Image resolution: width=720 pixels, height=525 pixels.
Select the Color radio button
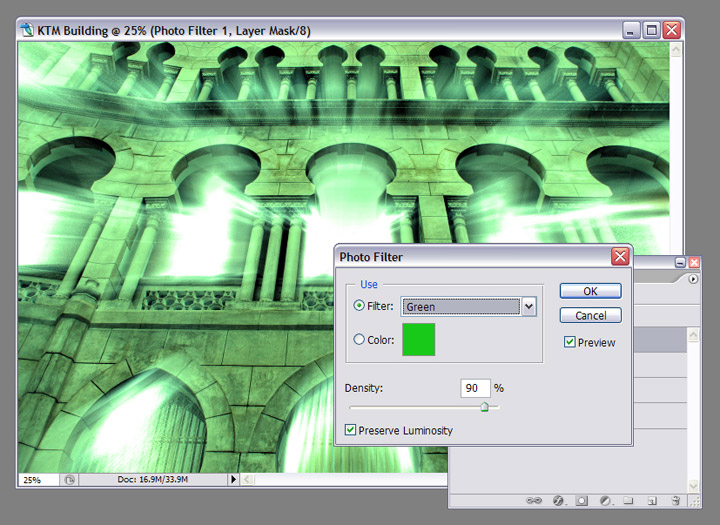360,340
